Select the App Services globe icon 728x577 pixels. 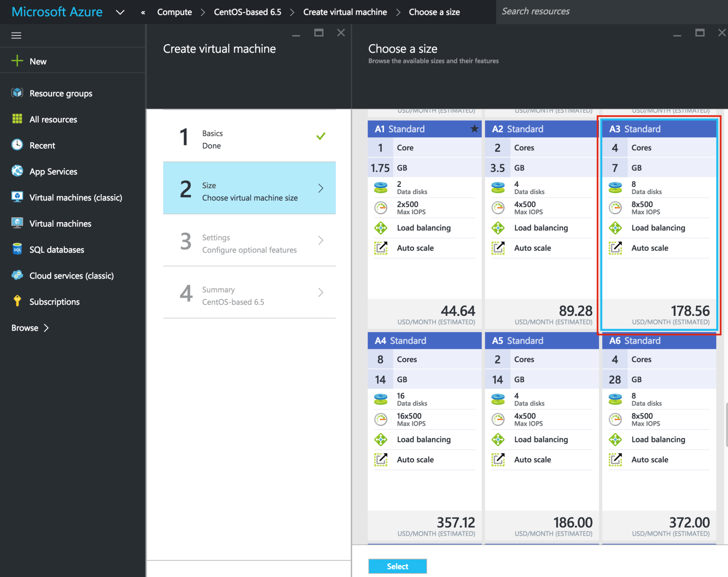pos(17,171)
